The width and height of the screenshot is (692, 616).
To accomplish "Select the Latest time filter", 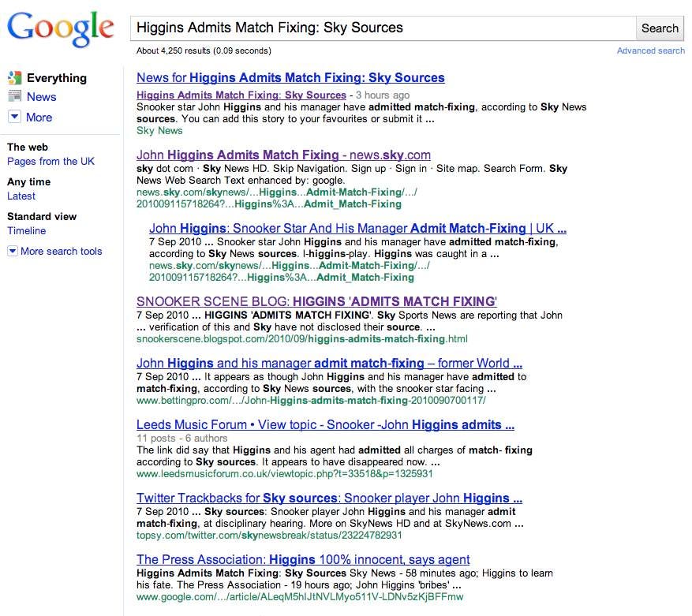I will pos(21,196).
